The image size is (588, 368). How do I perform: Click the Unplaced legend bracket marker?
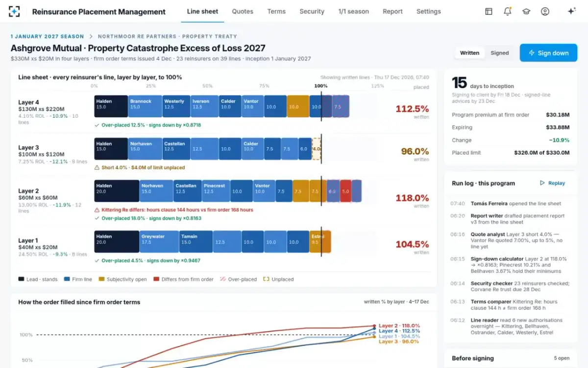tap(266, 279)
